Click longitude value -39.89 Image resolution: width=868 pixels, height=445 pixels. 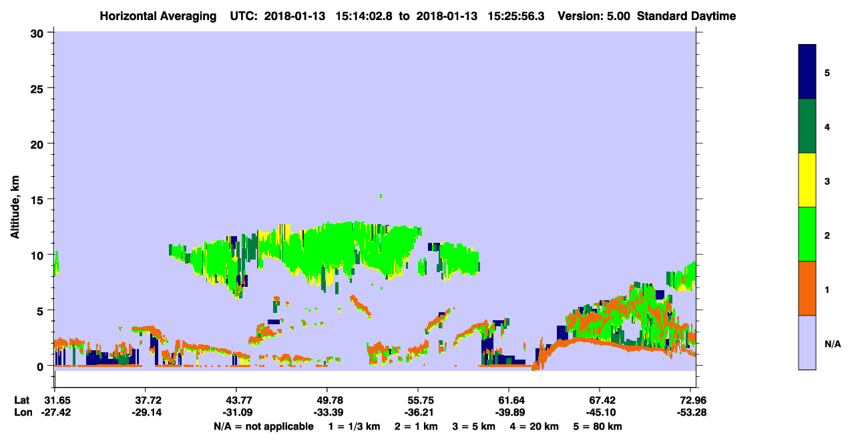[509, 412]
